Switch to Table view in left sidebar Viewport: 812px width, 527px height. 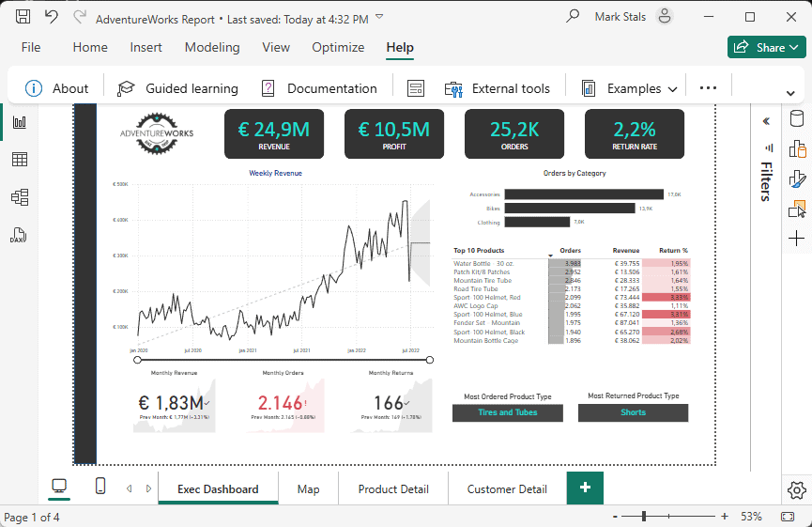(x=19, y=160)
